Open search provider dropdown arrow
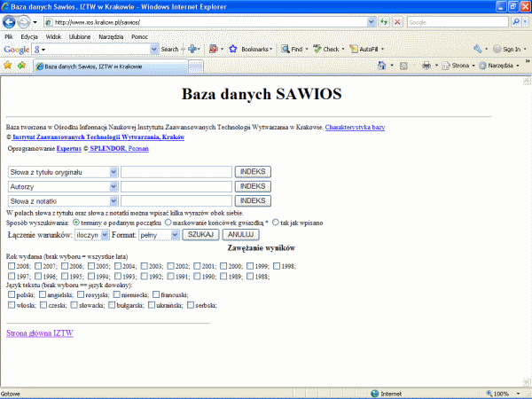Screen dimensions: 532x399 coord(525,22)
